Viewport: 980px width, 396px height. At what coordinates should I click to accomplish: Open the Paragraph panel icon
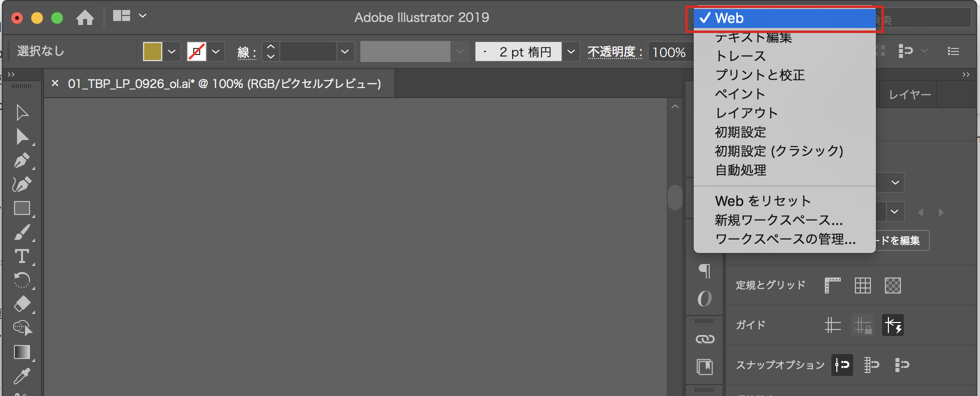705,271
